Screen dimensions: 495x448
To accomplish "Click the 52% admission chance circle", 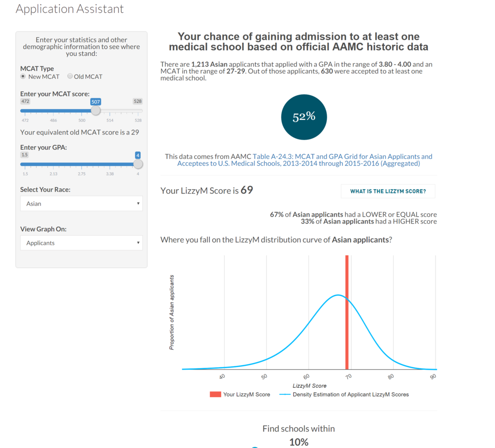I will 304,117.
